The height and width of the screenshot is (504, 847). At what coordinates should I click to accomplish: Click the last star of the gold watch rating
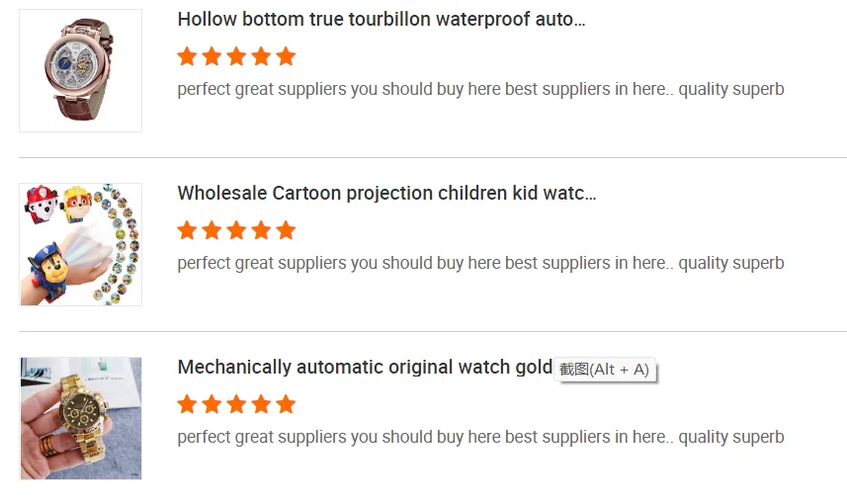(286, 404)
